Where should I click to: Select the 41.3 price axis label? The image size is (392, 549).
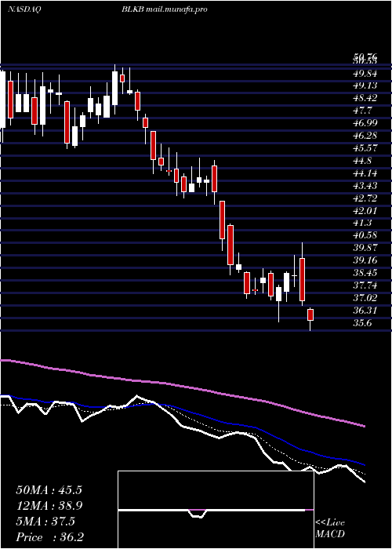pos(362,223)
